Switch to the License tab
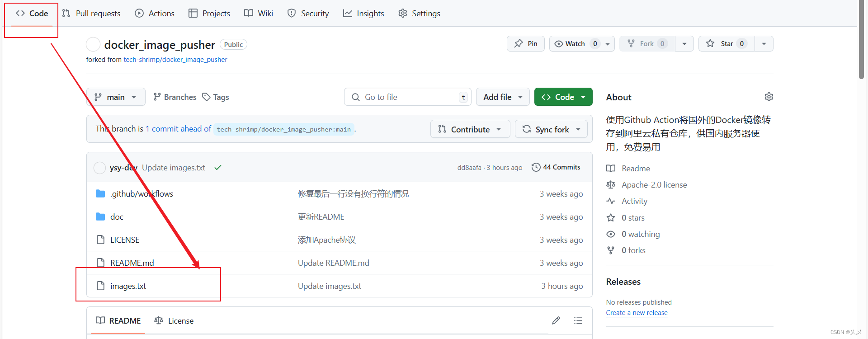 174,320
